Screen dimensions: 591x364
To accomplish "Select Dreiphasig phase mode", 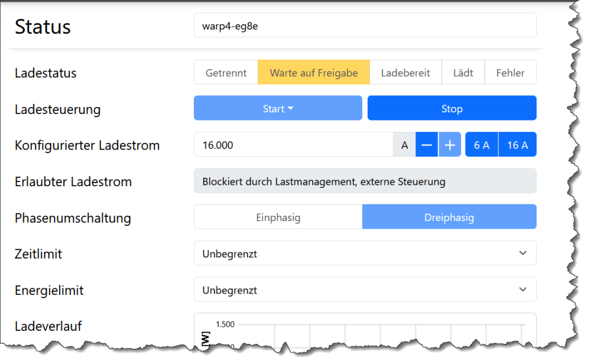I will (449, 217).
